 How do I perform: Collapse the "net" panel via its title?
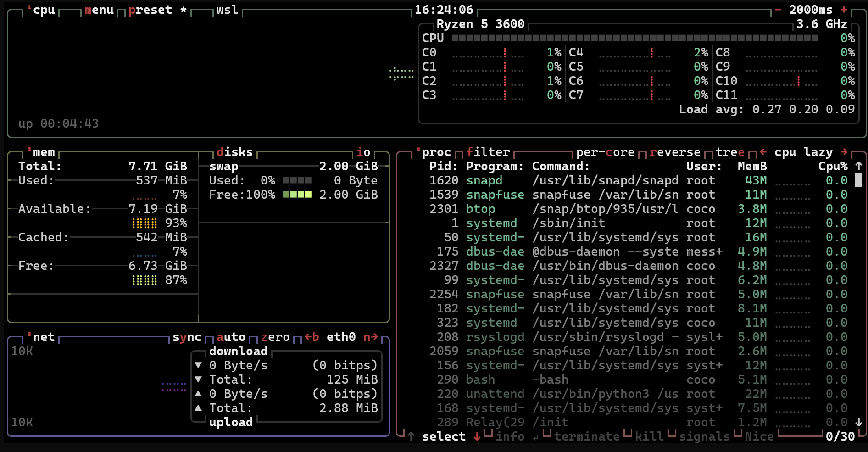click(44, 336)
